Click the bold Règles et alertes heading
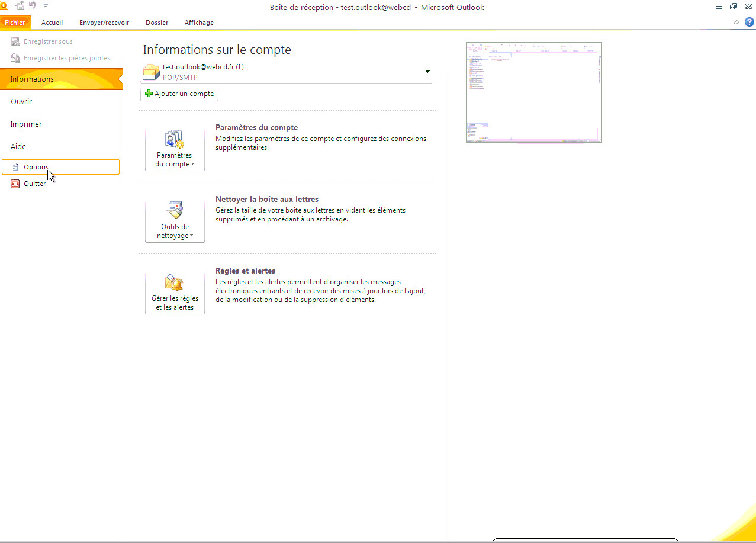This screenshot has width=756, height=543. [x=245, y=271]
